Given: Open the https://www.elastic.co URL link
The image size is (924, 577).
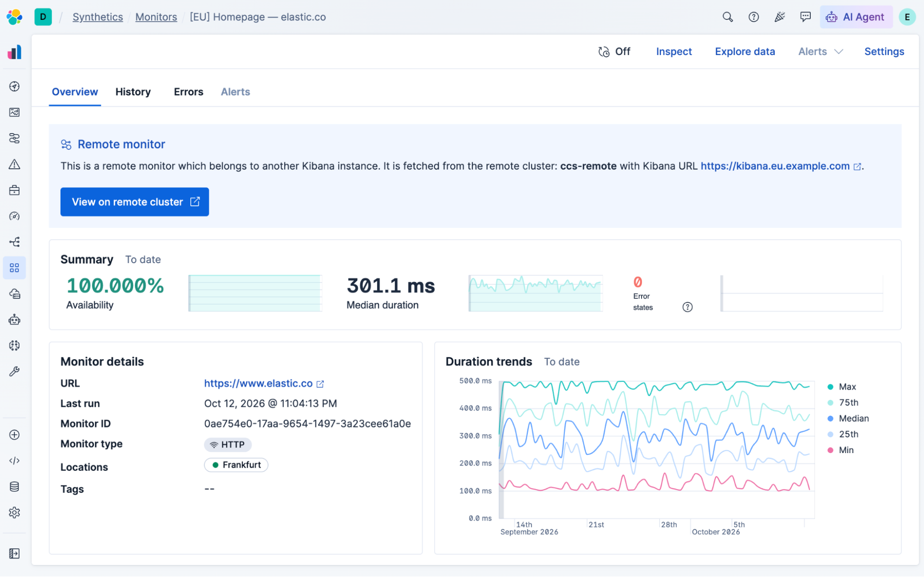Looking at the screenshot, I should (x=263, y=383).
